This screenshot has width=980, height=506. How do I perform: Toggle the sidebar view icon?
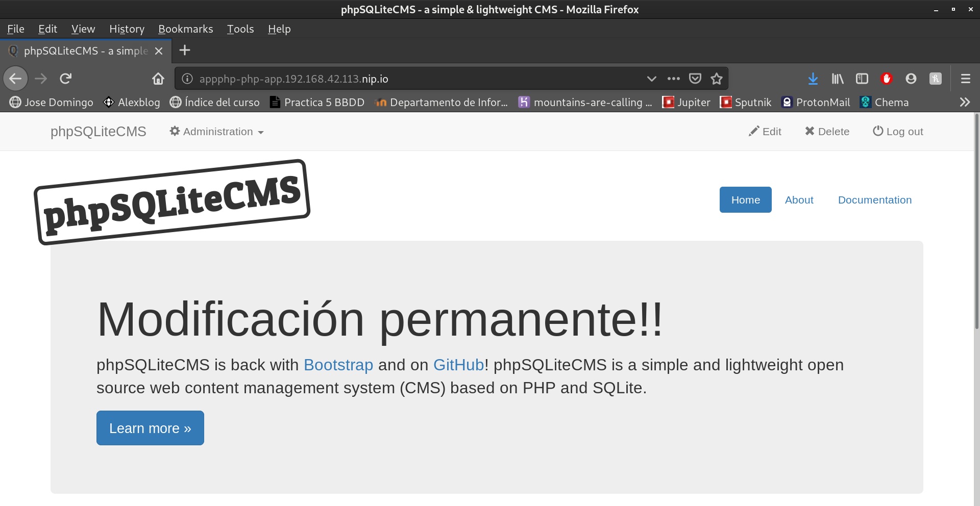click(862, 79)
